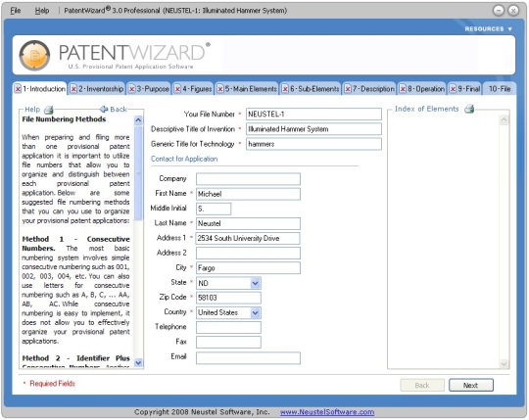The width and height of the screenshot is (529, 420).
Task: Open the Country dropdown
Action: [x=256, y=313]
